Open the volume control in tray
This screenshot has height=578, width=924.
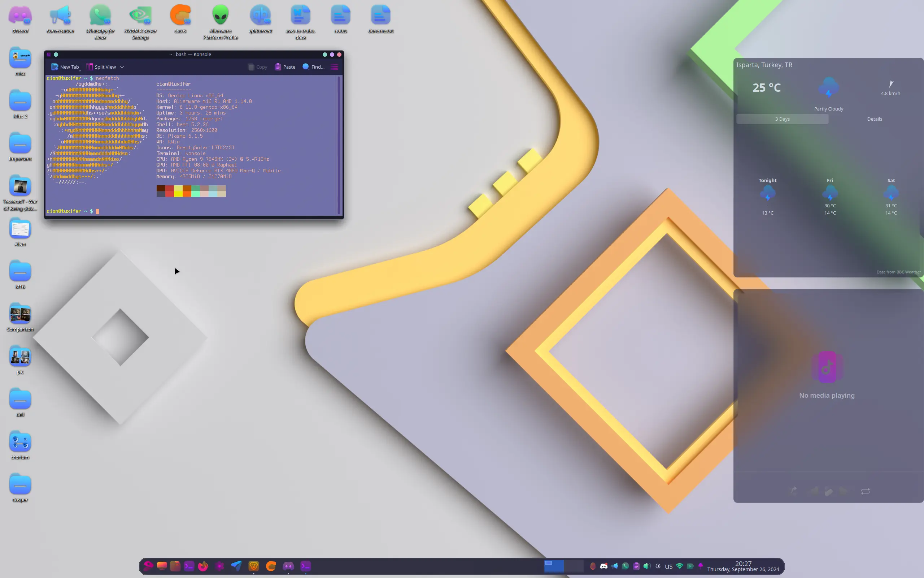click(647, 566)
